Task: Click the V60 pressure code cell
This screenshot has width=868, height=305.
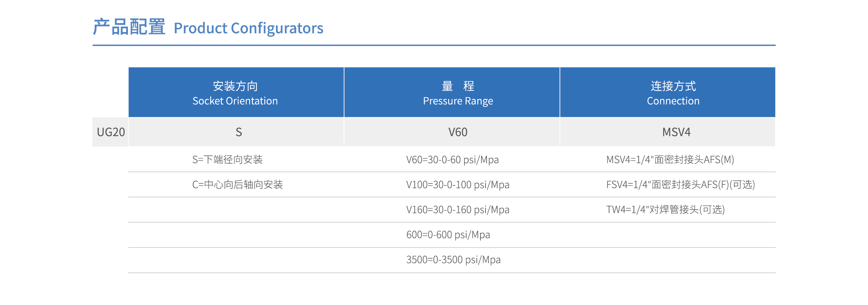Action: pyautogui.click(x=452, y=132)
